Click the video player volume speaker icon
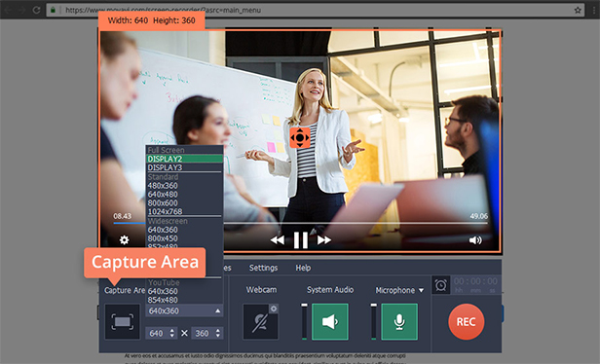Viewport: 600px width, 364px height. pyautogui.click(x=475, y=240)
